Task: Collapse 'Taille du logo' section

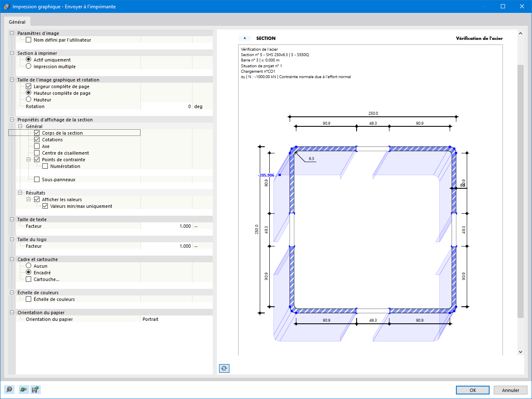Action: pyautogui.click(x=12, y=239)
